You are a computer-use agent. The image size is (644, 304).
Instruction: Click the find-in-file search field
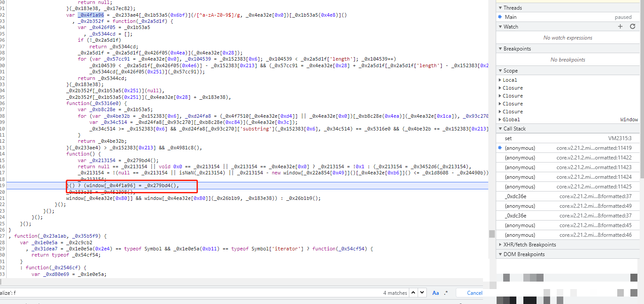189,293
